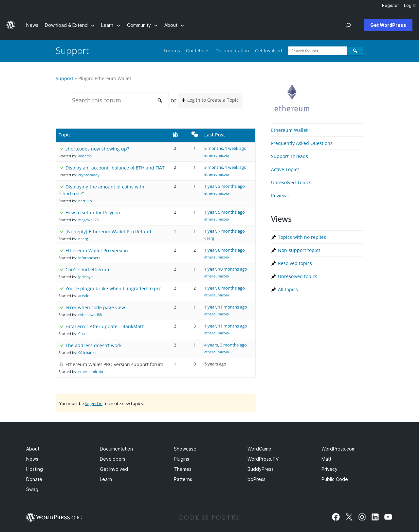Open News in the top navigation
The image size is (419, 532).
click(x=32, y=25)
